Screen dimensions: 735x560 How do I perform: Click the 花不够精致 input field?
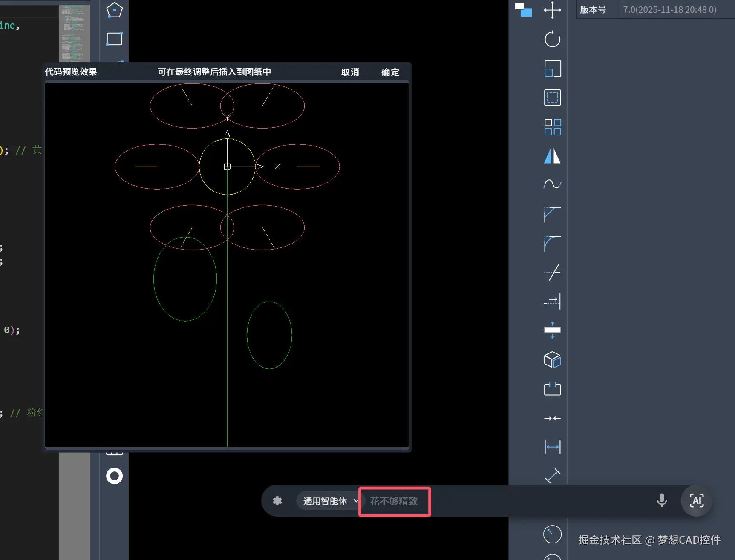394,502
